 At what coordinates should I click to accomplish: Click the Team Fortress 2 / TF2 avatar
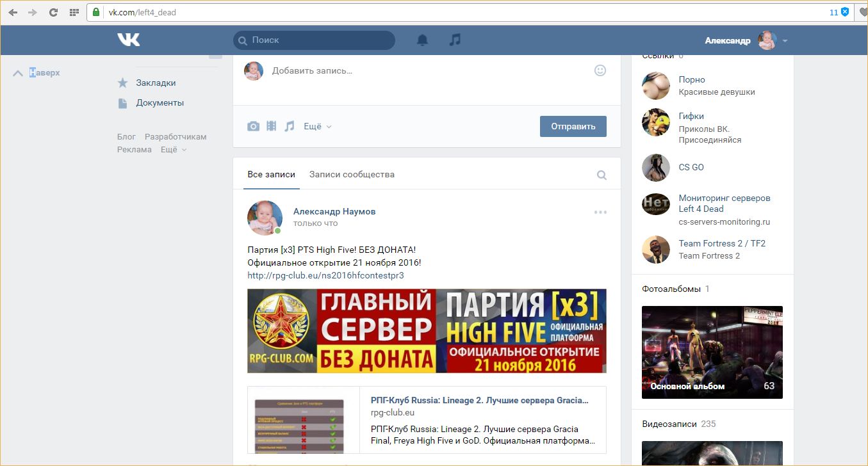pyautogui.click(x=656, y=250)
